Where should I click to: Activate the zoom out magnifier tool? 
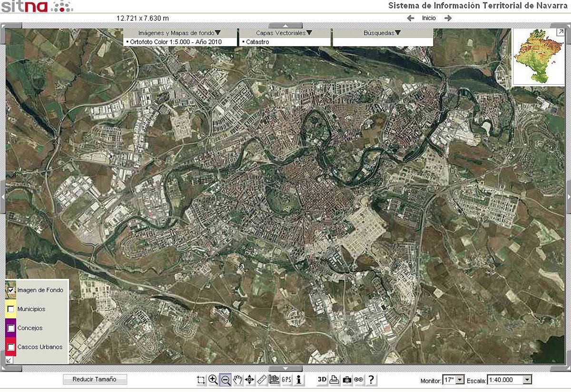[226, 379]
